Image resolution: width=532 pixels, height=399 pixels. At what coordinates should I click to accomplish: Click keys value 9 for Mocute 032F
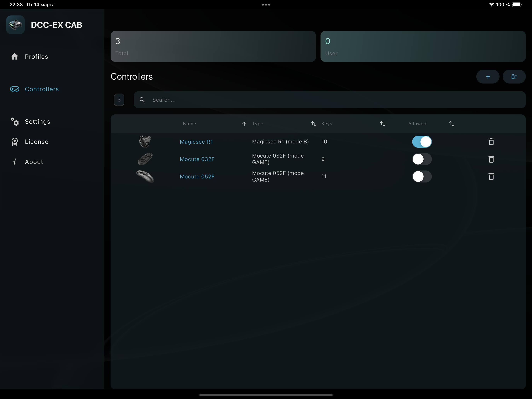323,159
